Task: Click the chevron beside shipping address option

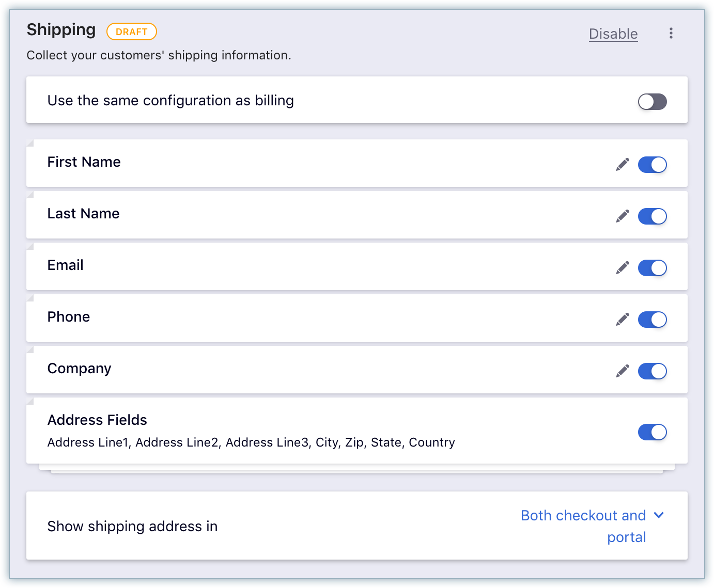Action: coord(659,515)
